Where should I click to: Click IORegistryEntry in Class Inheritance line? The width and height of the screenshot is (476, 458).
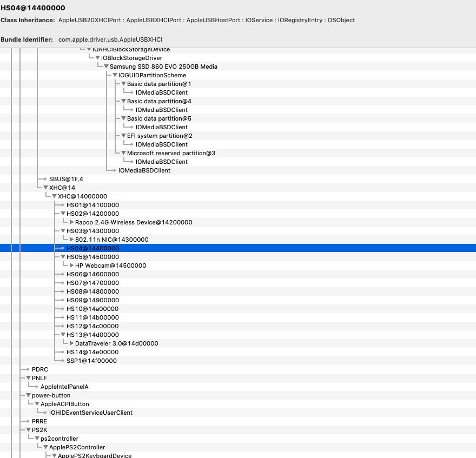pos(300,20)
